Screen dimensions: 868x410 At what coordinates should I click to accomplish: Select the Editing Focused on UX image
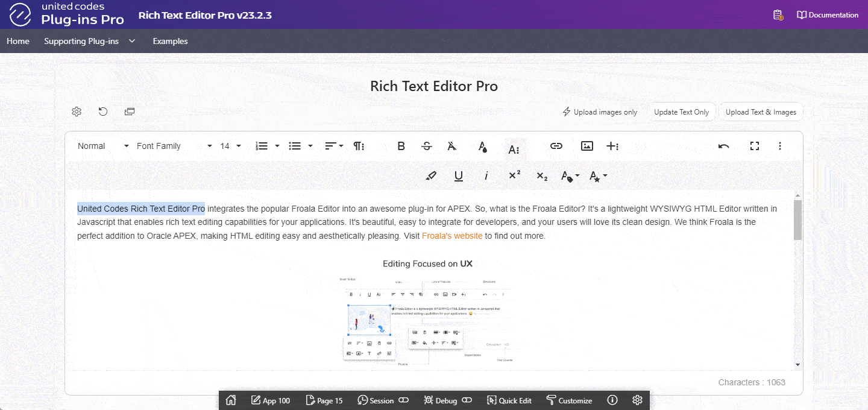pos(427,314)
